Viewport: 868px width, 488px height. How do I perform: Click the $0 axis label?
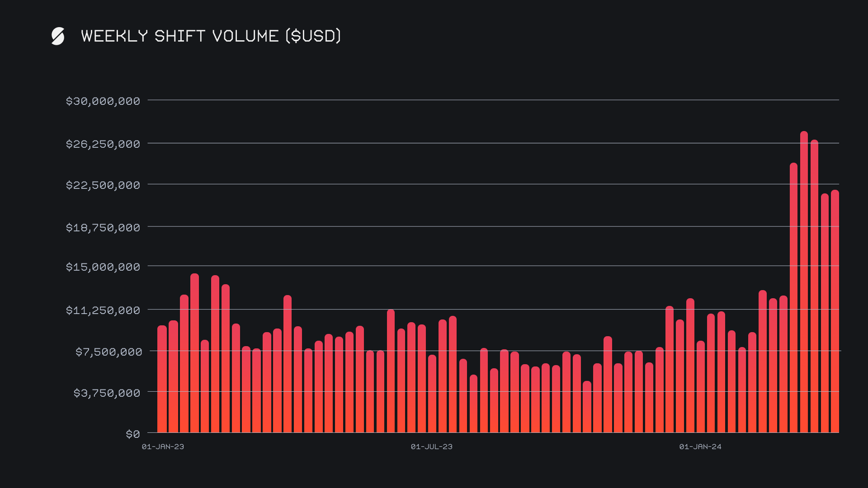coord(132,434)
